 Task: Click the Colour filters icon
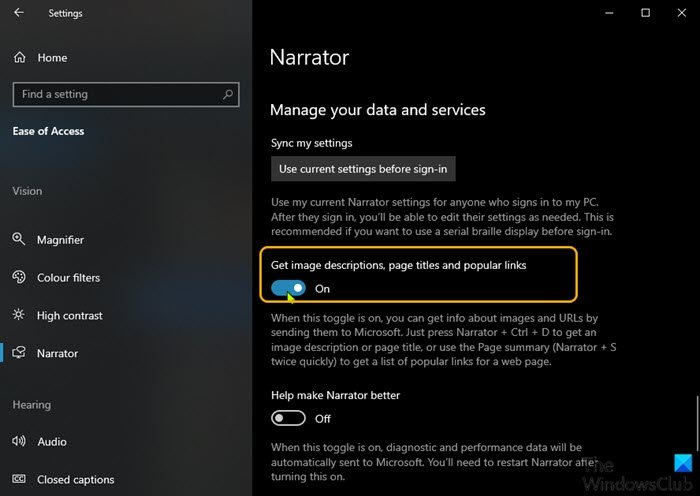tap(19, 278)
